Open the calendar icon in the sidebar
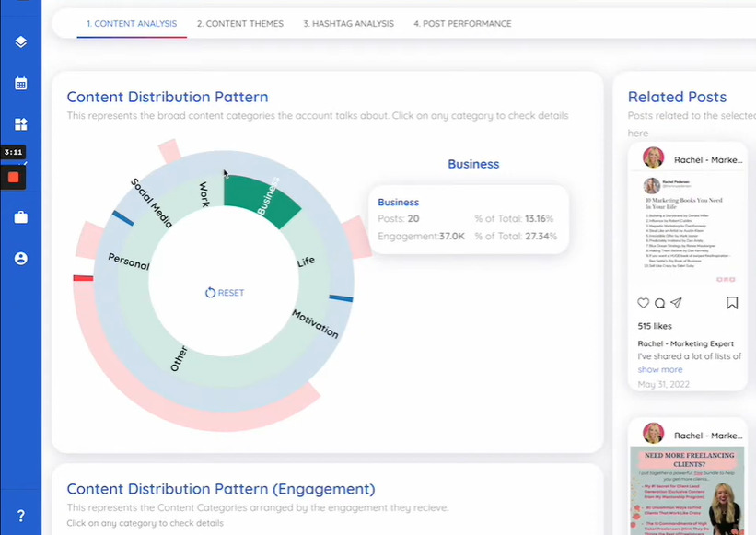This screenshot has width=756, height=535. (x=20, y=83)
